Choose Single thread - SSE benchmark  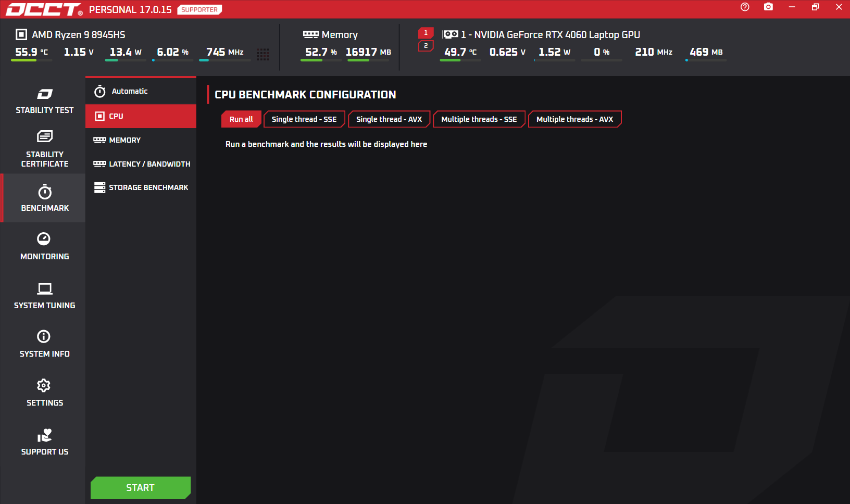pos(304,119)
